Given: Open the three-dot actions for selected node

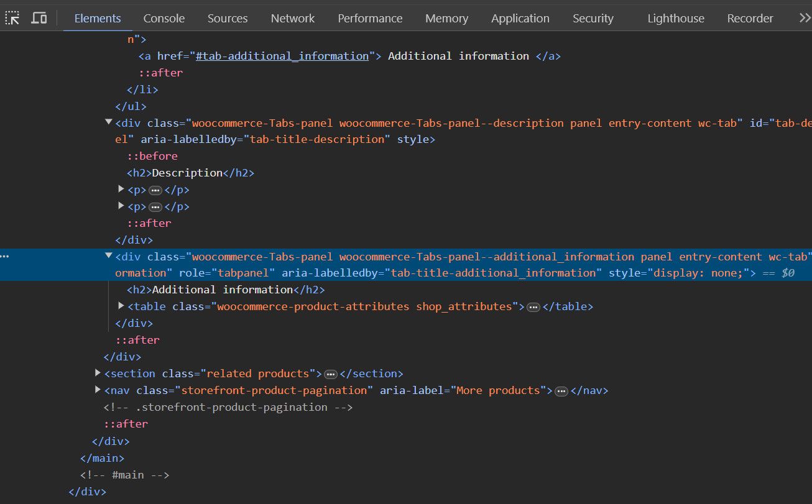Looking at the screenshot, I should (6, 256).
